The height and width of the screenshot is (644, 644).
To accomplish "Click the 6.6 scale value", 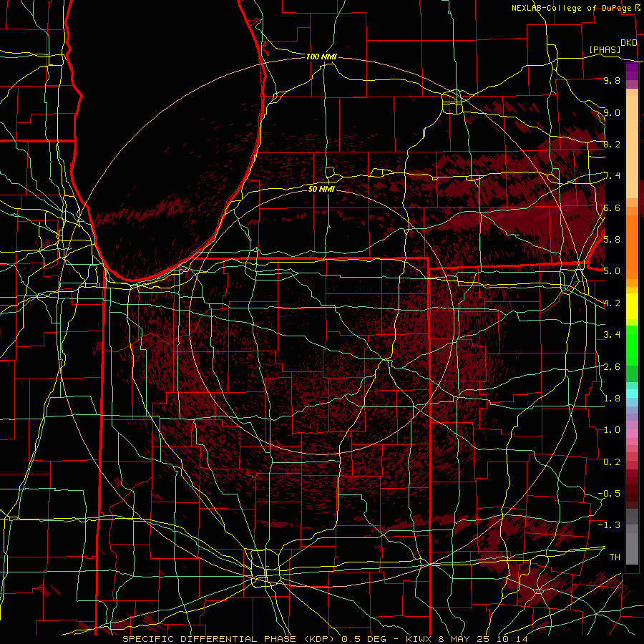I will click(612, 208).
